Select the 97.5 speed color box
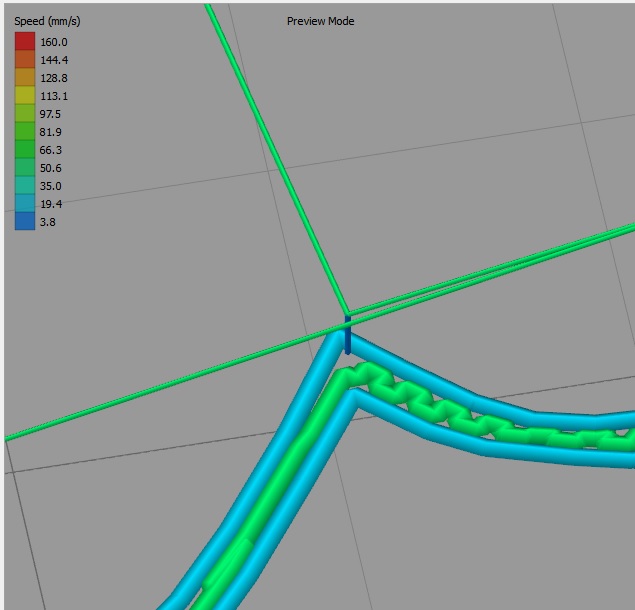Image resolution: width=635 pixels, height=610 pixels. pos(24,114)
